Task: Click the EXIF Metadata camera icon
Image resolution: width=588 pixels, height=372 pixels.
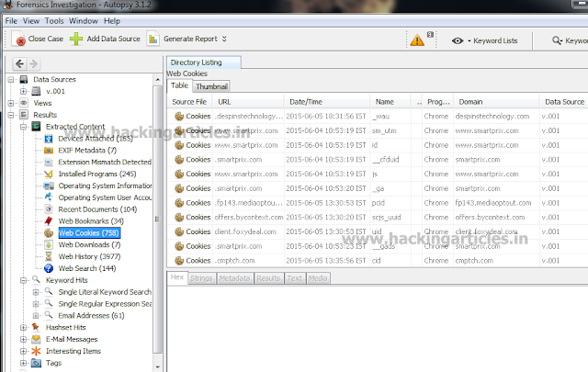Action: click(49, 151)
